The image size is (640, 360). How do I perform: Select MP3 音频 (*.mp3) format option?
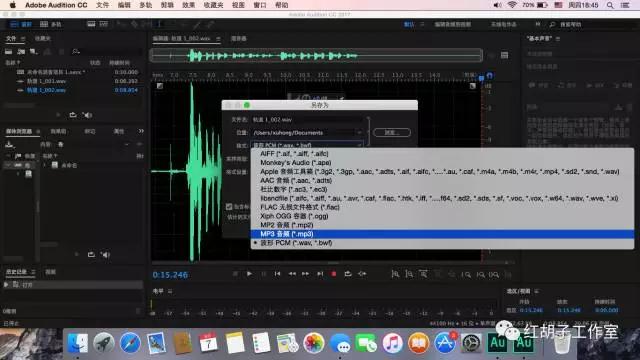click(x=442, y=234)
